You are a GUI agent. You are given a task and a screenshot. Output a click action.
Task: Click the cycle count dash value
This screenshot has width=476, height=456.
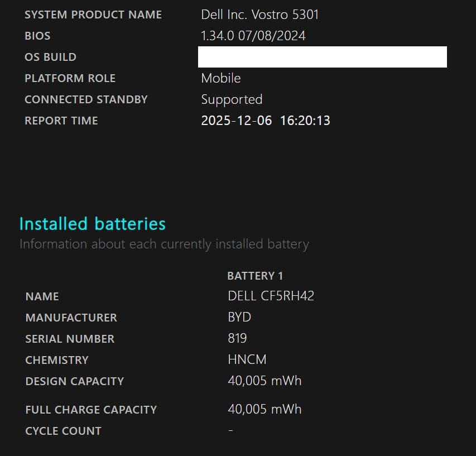230,430
